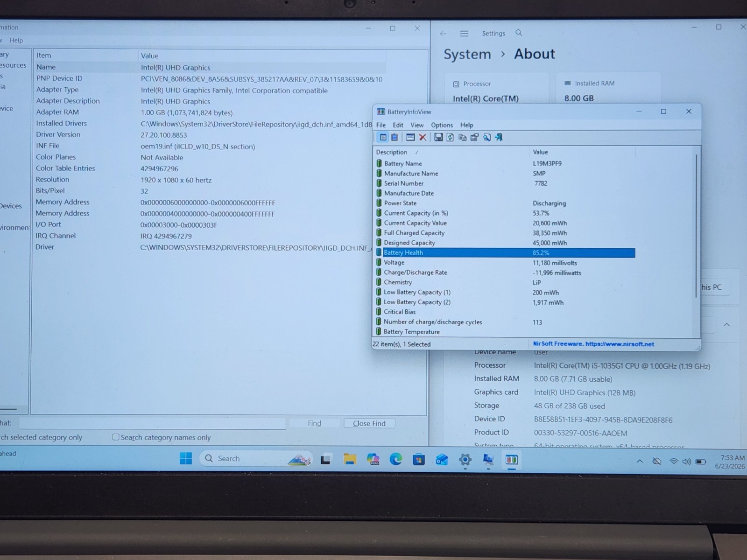Click the red X delete toolbar icon
747x560 pixels.
pos(423,137)
